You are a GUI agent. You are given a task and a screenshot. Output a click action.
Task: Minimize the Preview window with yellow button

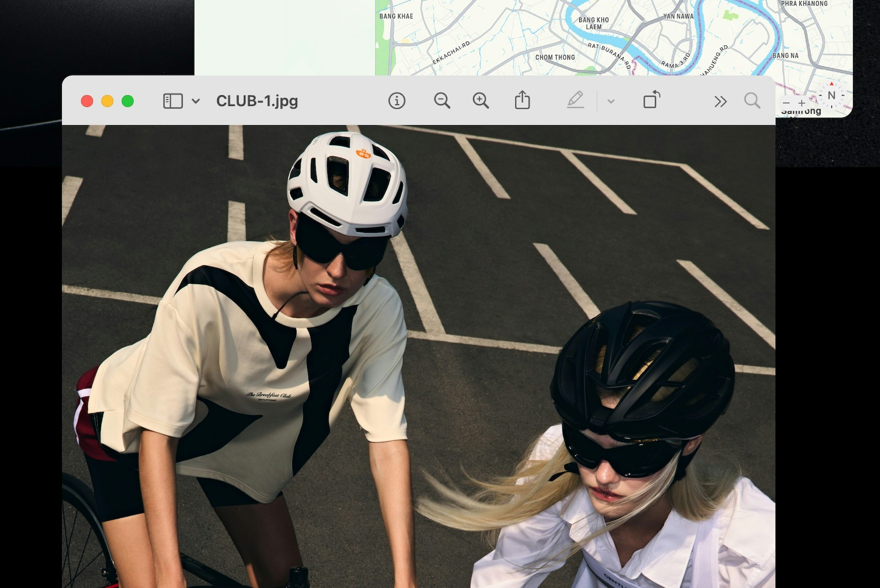pos(107,101)
